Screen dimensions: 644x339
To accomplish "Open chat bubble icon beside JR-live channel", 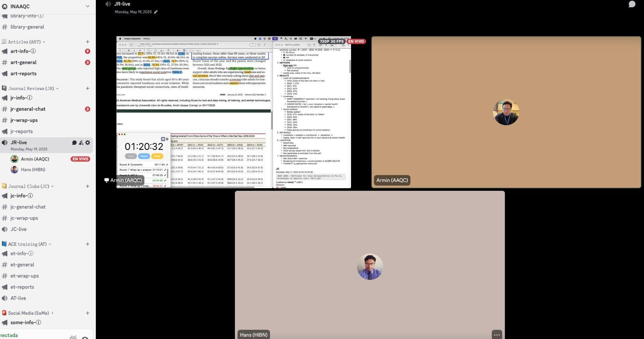I will tap(74, 143).
